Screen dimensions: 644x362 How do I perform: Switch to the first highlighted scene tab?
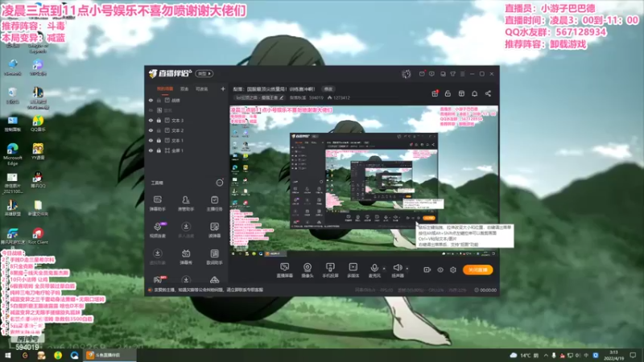pyautogui.click(x=165, y=88)
